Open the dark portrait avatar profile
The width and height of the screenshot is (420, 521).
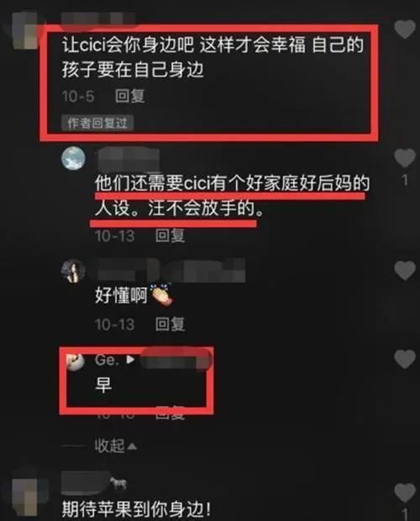(x=73, y=271)
